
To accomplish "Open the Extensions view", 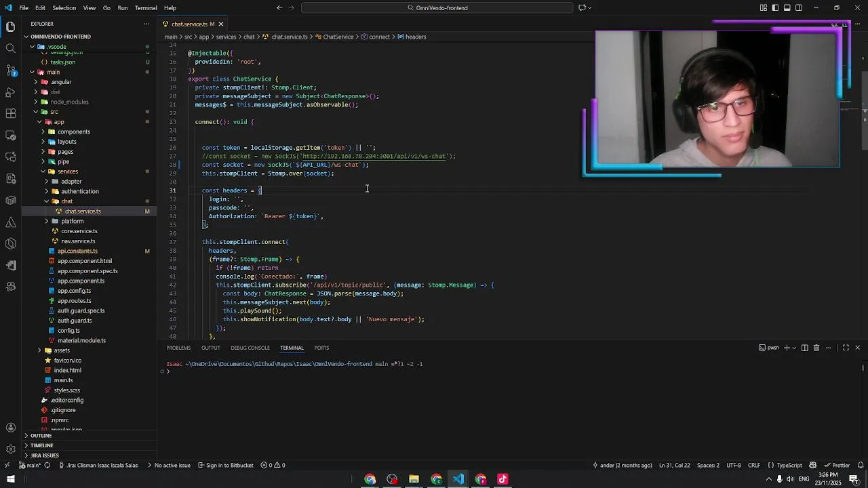I will pos(10,113).
